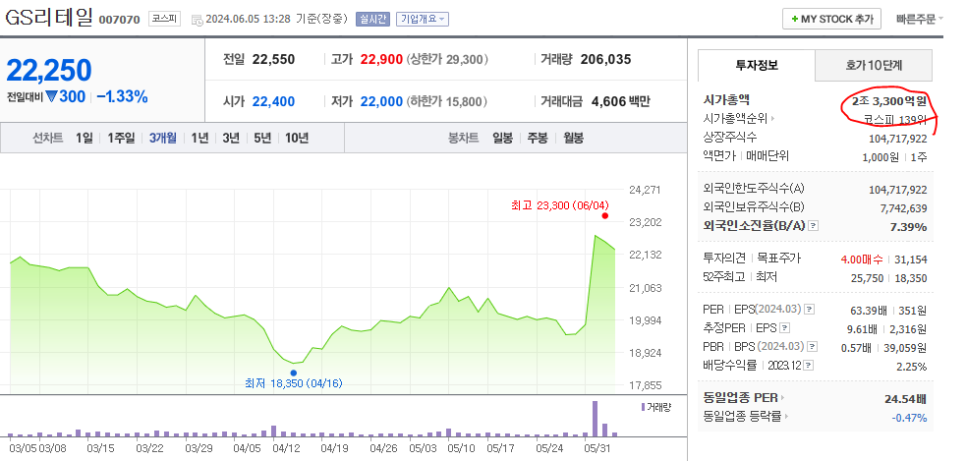966x461 pixels.
Task: Select the 1년 line chart period
Action: (200, 138)
